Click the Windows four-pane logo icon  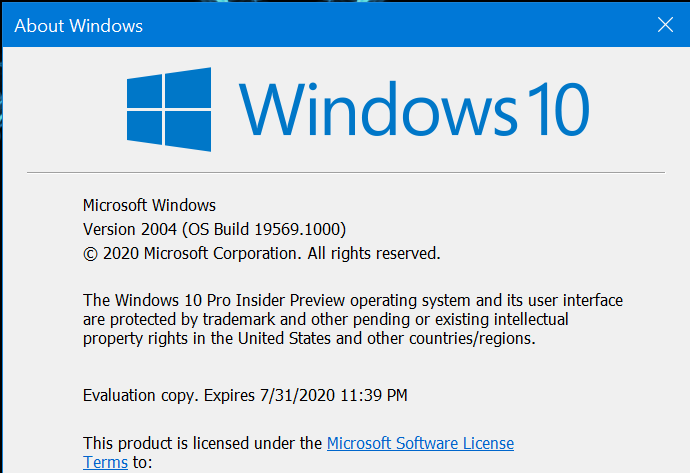point(169,109)
